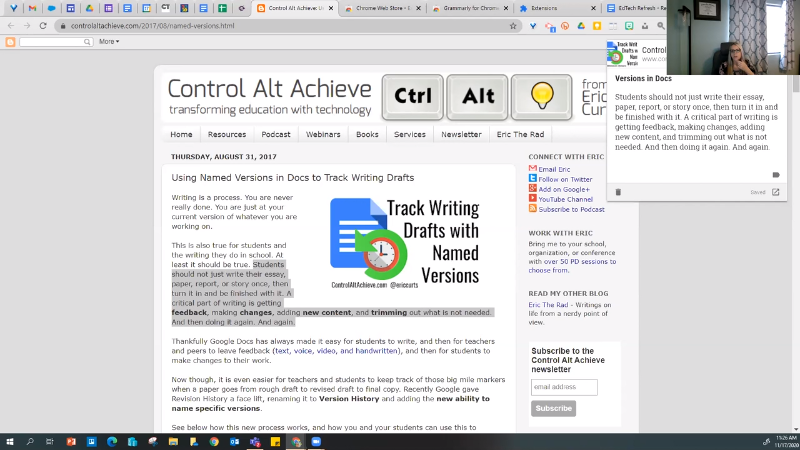
Task: Click the lightbulb key header image
Action: pyautogui.click(x=542, y=97)
